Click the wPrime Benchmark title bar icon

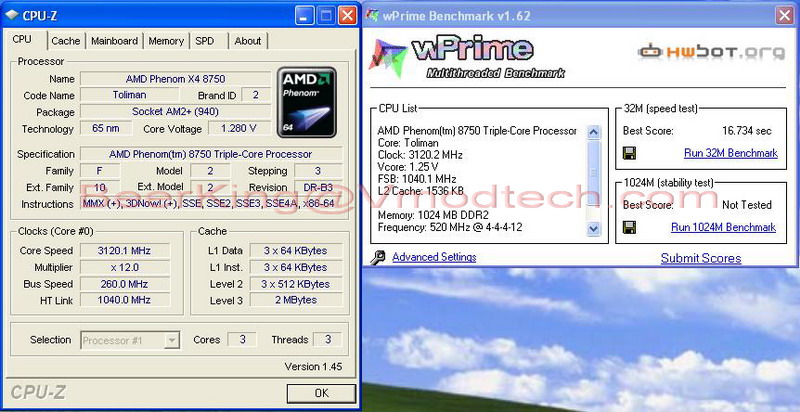point(373,15)
